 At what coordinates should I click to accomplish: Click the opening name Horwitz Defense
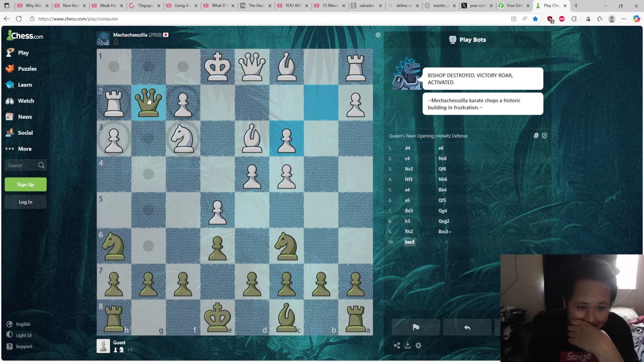428,136
